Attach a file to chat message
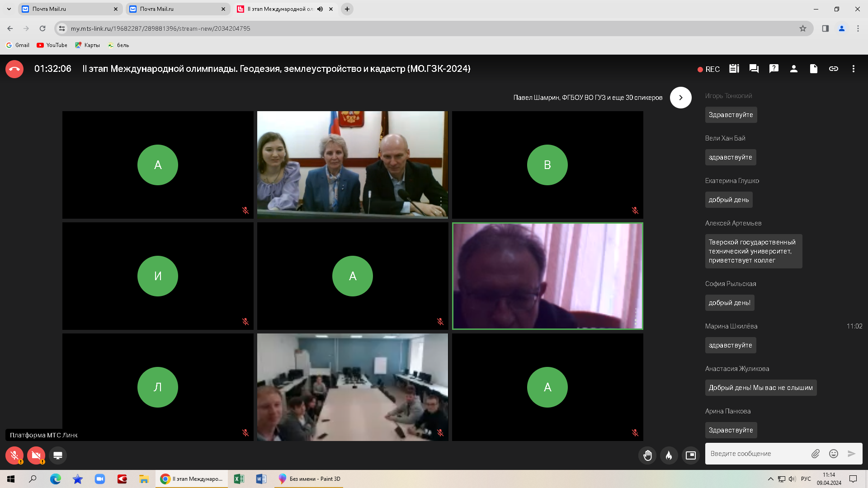868x488 pixels. 816,454
